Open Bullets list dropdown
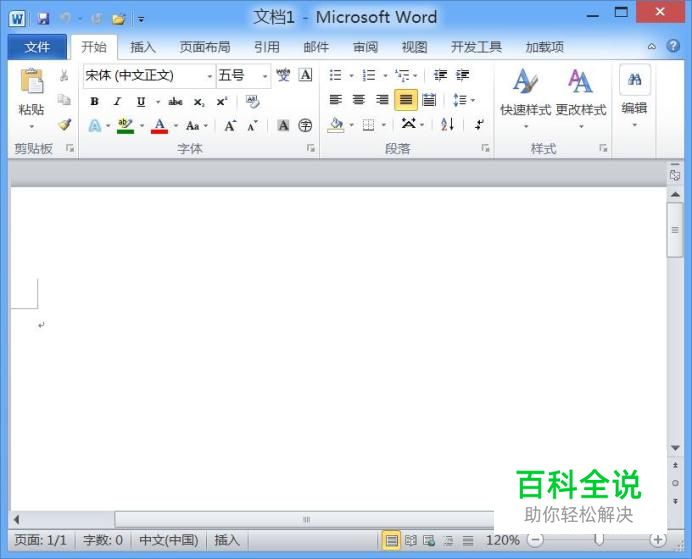Image resolution: width=692 pixels, height=559 pixels. pos(352,76)
